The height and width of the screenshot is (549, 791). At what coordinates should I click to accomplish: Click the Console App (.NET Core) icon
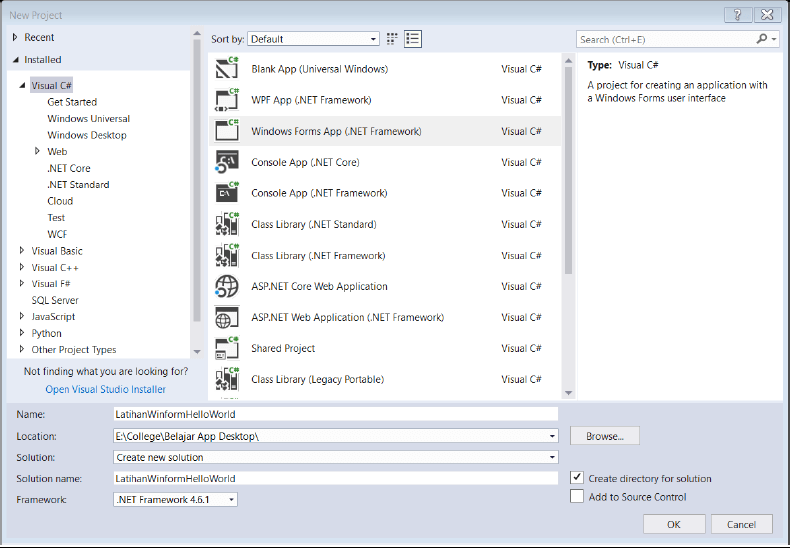[227, 162]
